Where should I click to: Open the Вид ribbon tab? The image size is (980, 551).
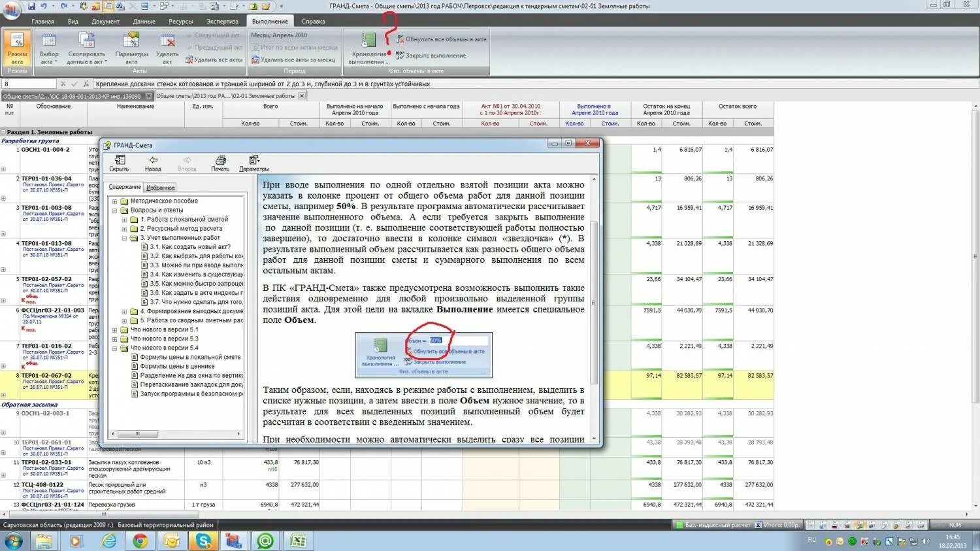(x=73, y=21)
